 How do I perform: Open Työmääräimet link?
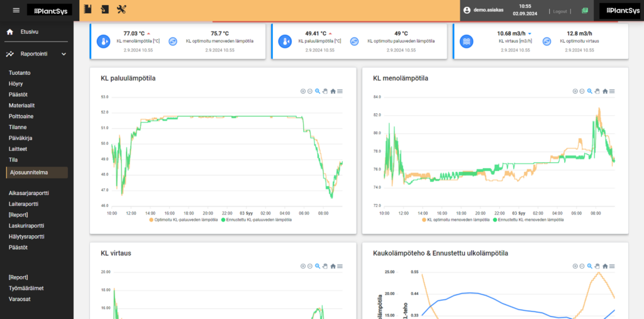pos(26,288)
